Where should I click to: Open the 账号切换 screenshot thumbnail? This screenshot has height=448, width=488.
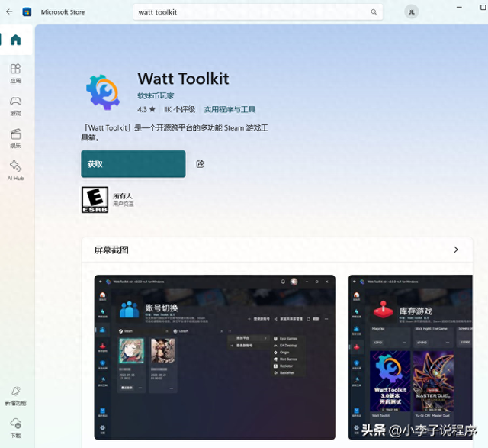[x=215, y=357]
